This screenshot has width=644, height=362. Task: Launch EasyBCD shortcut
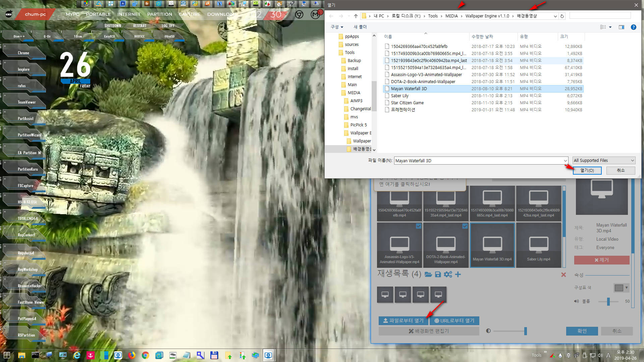click(x=109, y=36)
